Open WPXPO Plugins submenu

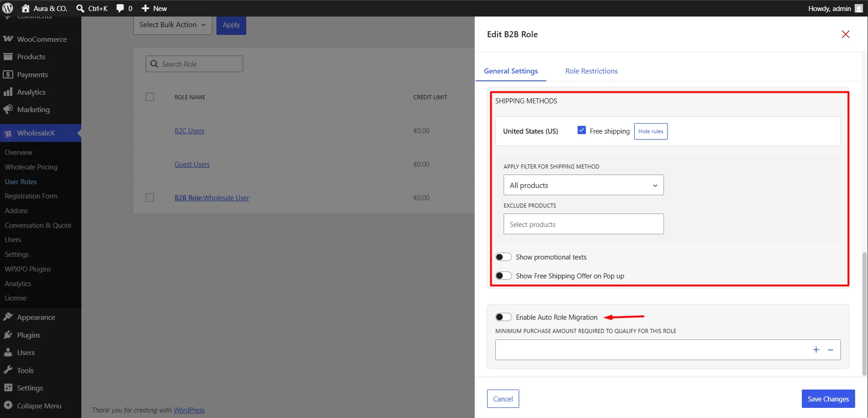tap(28, 269)
